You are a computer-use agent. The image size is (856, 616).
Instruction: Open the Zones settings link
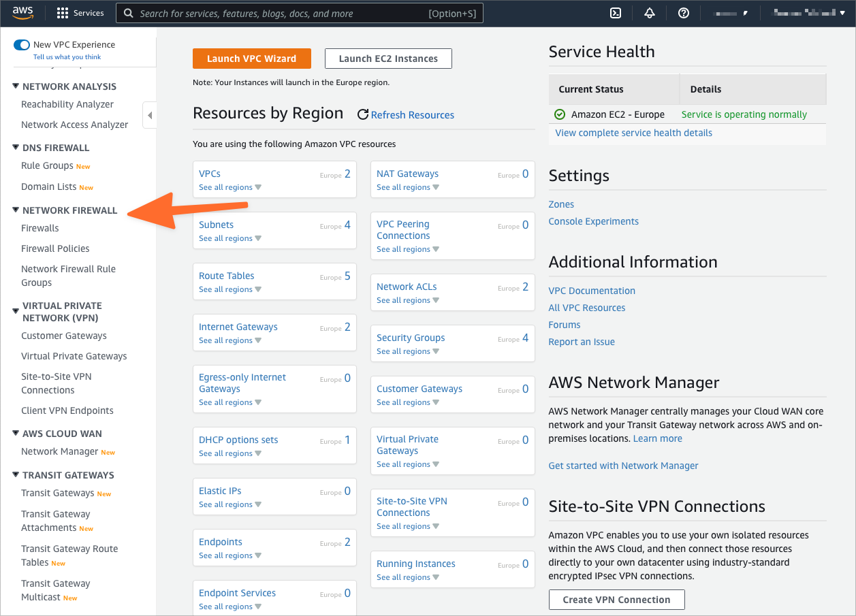tap(561, 204)
